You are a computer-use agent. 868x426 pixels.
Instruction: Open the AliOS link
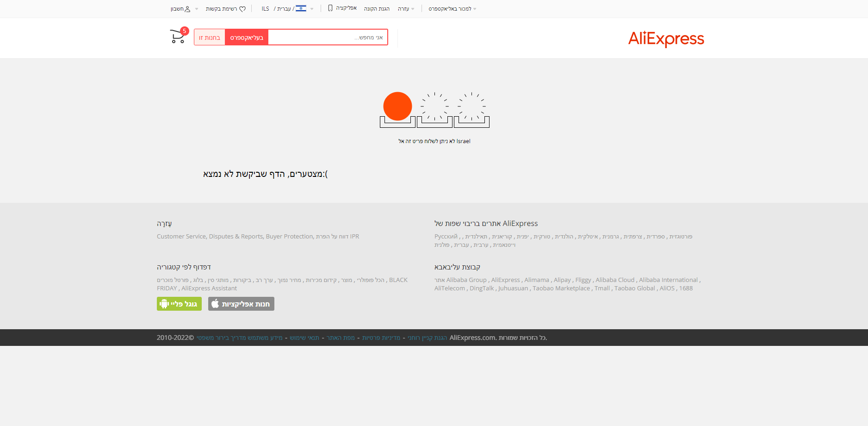pyautogui.click(x=667, y=288)
